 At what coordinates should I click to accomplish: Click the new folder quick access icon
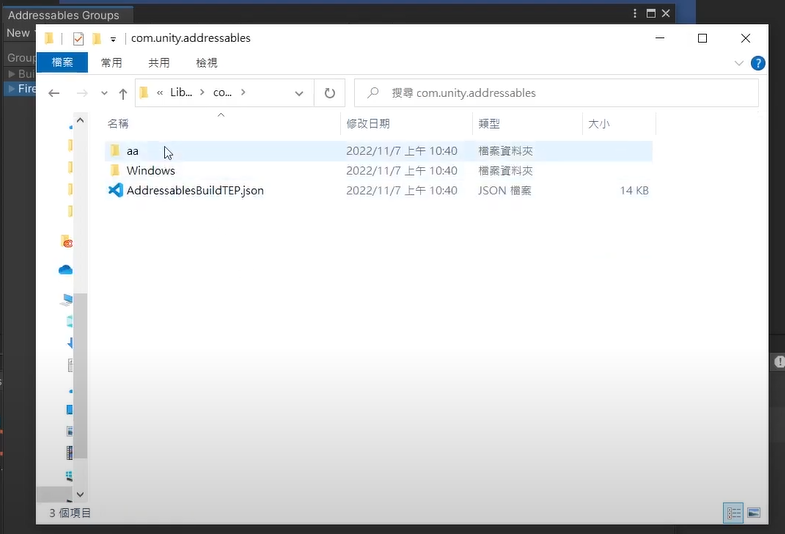click(97, 39)
